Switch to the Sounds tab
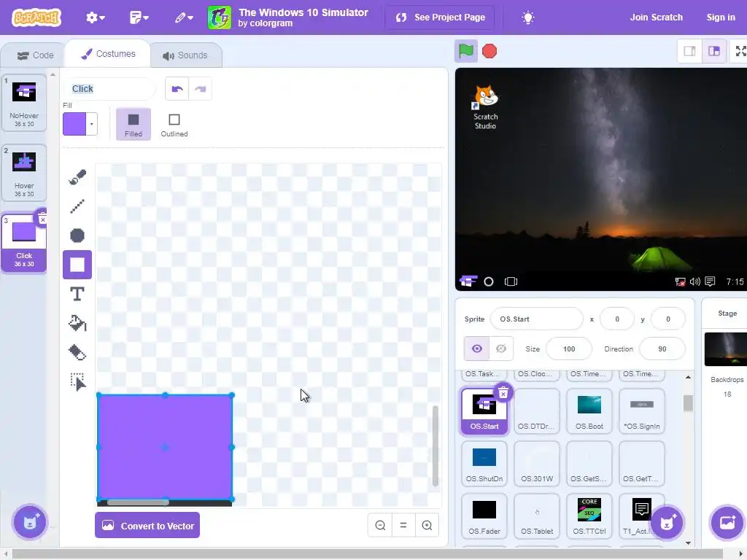The image size is (747, 560). tap(185, 55)
